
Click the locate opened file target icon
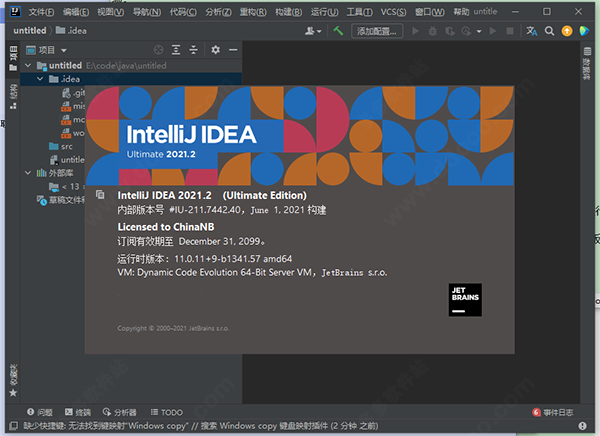click(158, 50)
